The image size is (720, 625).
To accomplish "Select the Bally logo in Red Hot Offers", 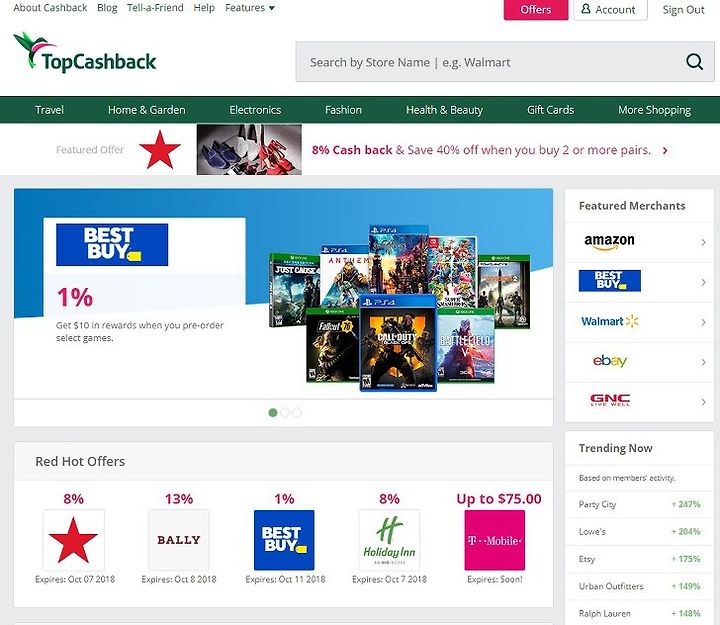I will pos(179,540).
